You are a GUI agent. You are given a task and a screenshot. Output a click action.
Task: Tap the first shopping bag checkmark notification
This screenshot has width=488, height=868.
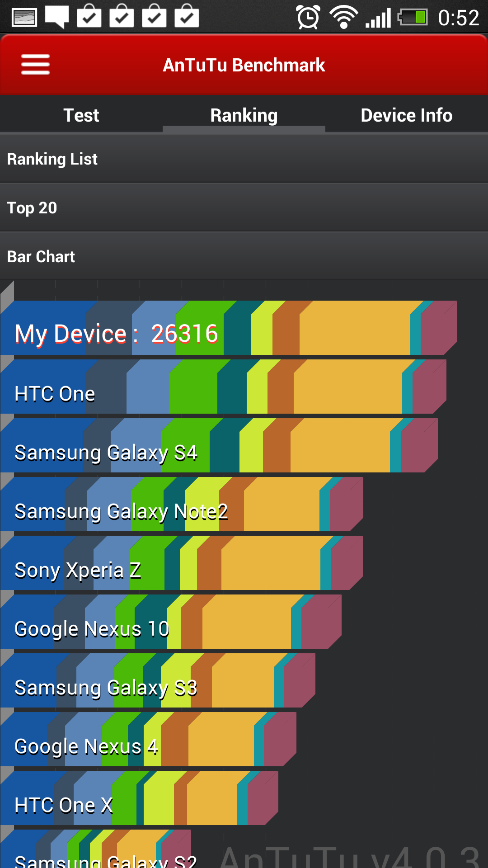(89, 16)
